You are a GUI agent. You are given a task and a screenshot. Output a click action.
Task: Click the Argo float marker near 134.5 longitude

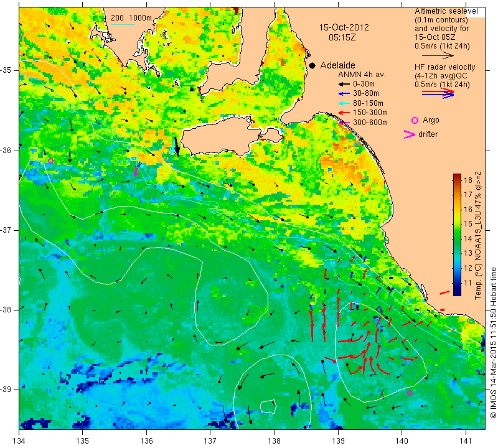[50, 161]
